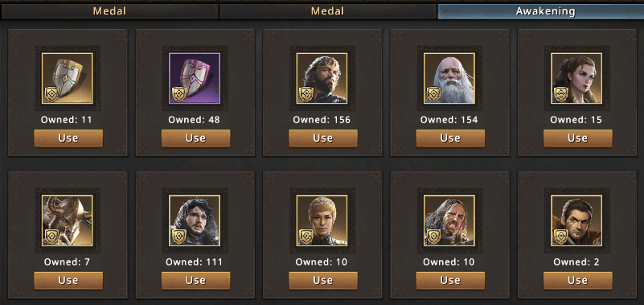Select the purple shield medal icon
The height and width of the screenshot is (305, 644).
195,78
